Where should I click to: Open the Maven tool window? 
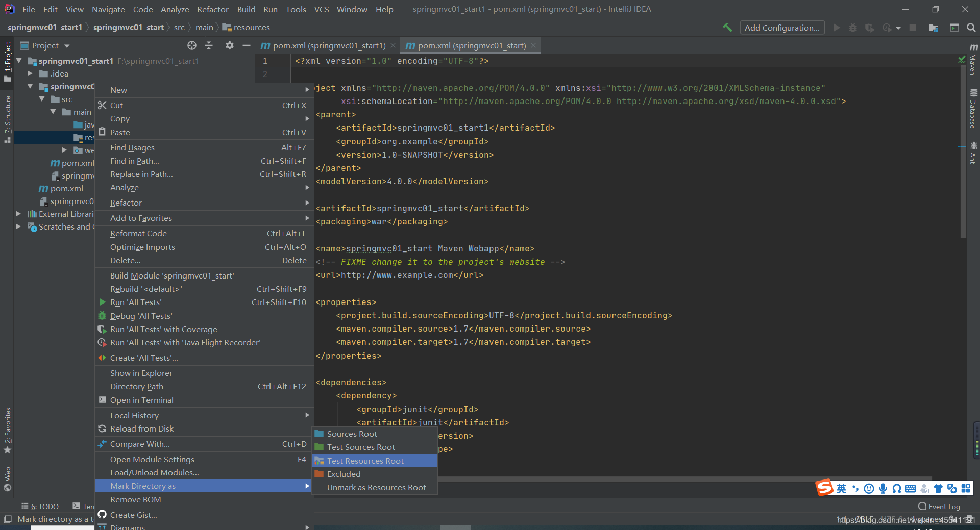tap(973, 60)
